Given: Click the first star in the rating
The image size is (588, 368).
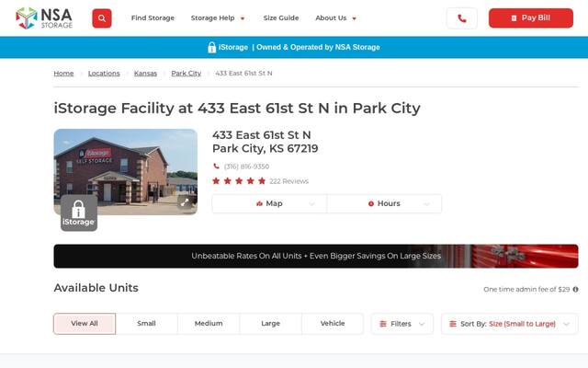Looking at the screenshot, I should coord(216,181).
